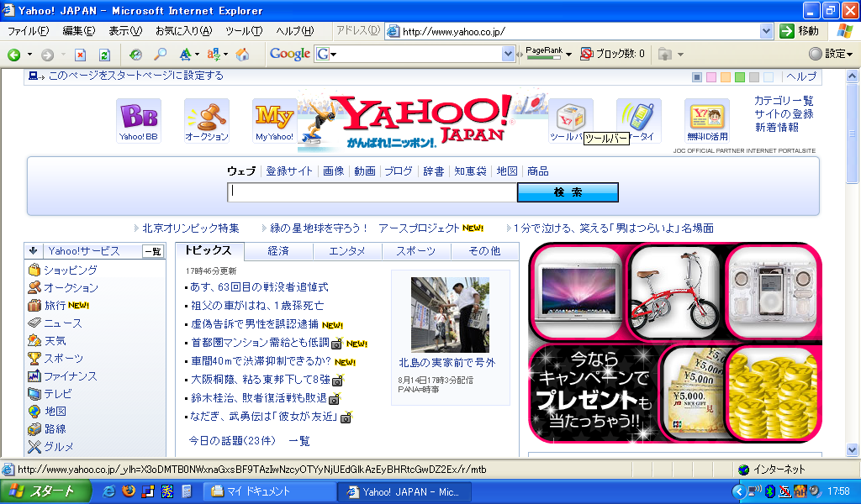Open the ツール(T) menu

[244, 31]
